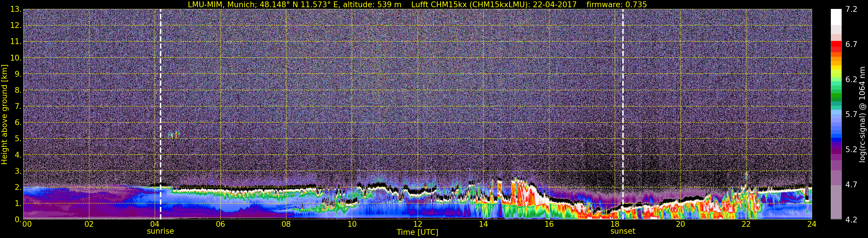Click the x-axis tick label '16'
This screenshot has width=868, height=238.
549,224
